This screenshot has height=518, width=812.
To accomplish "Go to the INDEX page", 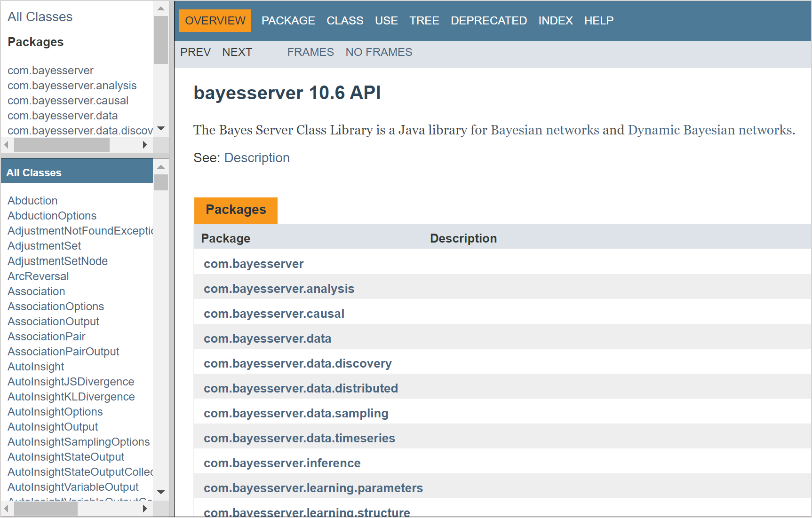I will point(556,20).
